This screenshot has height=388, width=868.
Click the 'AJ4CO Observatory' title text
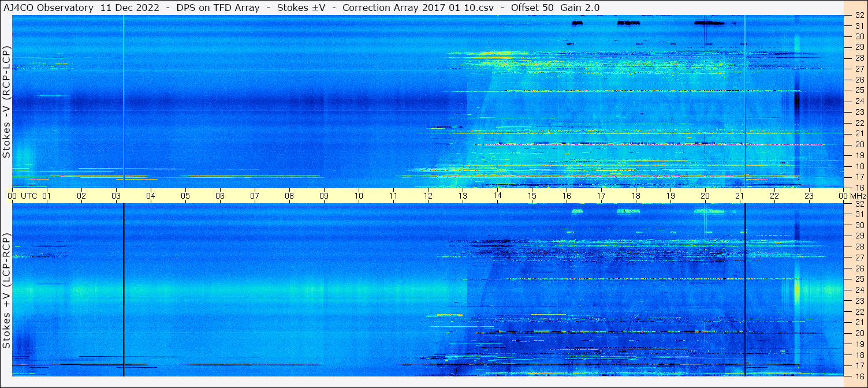(x=49, y=8)
